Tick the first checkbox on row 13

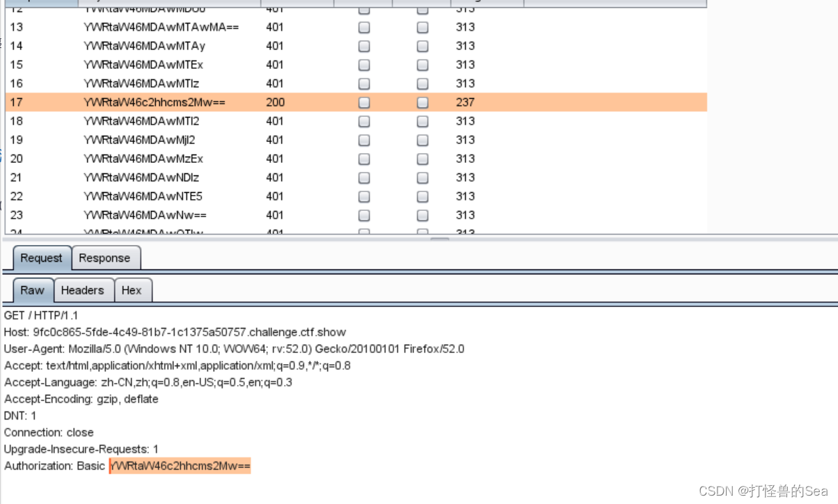pos(363,27)
